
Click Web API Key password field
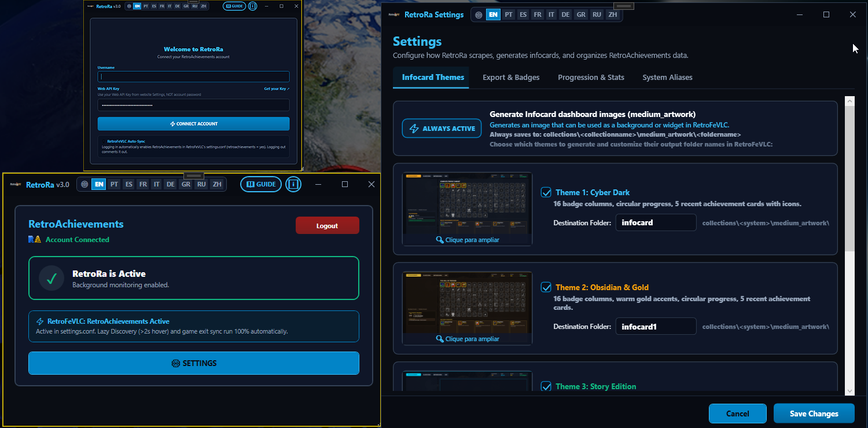[193, 105]
